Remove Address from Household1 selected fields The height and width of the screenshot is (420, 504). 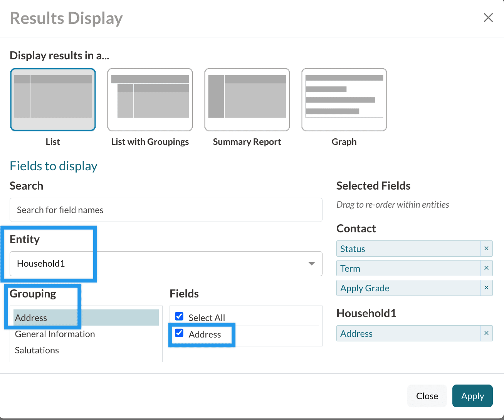click(486, 333)
